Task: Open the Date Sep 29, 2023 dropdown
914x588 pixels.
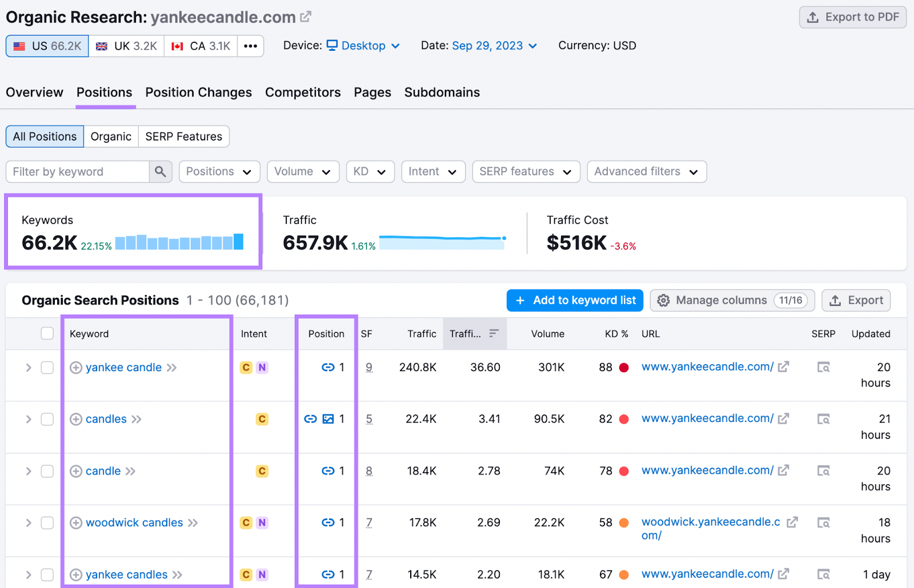Action: 494,46
